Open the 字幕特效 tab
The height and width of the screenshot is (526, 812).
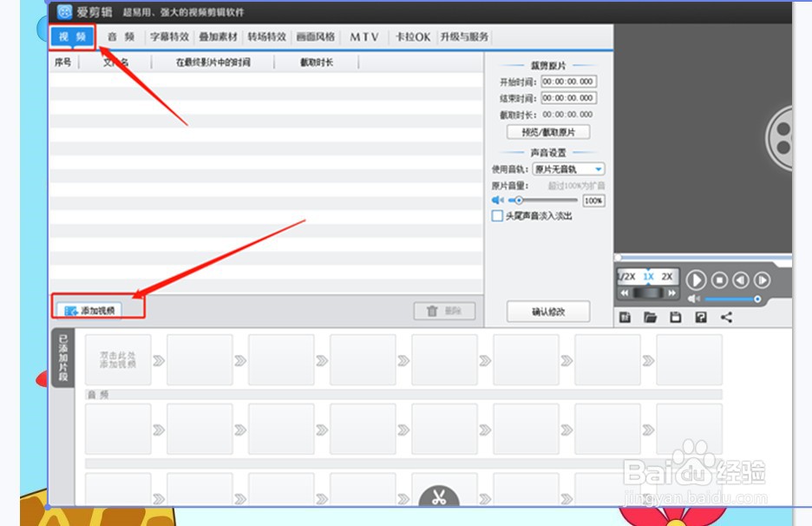[169, 36]
